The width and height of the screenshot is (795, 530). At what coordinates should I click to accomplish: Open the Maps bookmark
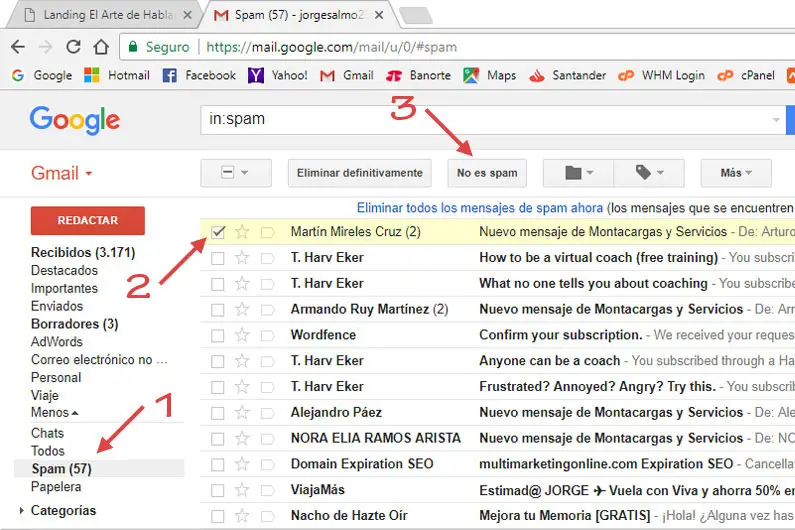(x=490, y=76)
